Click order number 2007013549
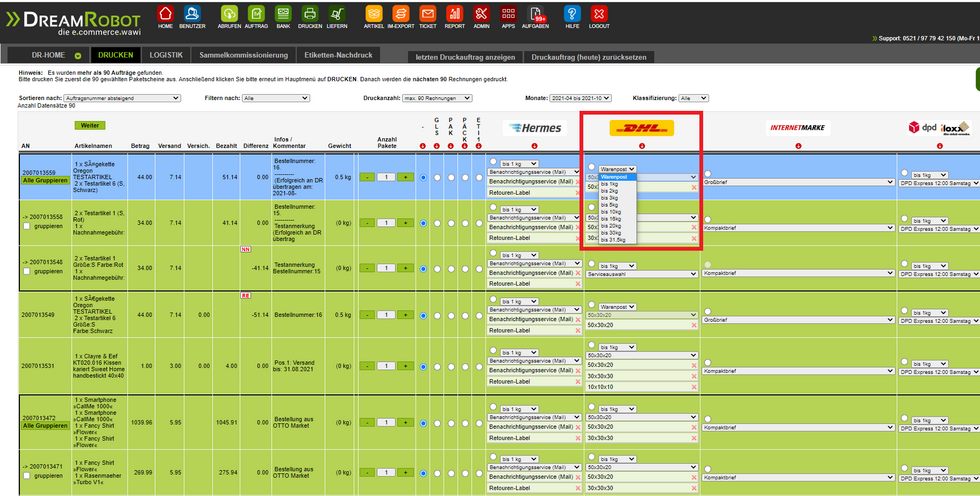Image resolution: width=980 pixels, height=496 pixels. 39,315
